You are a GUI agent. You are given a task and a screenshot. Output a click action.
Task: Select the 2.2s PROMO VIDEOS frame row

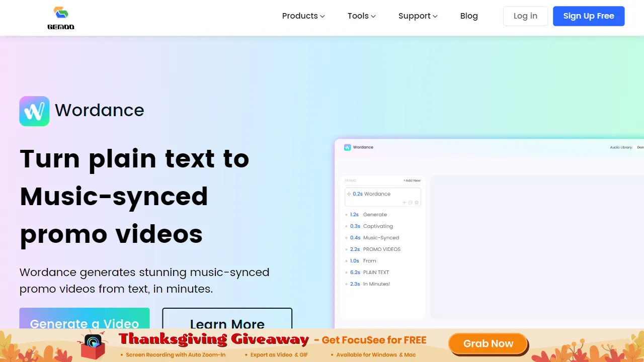click(382, 249)
